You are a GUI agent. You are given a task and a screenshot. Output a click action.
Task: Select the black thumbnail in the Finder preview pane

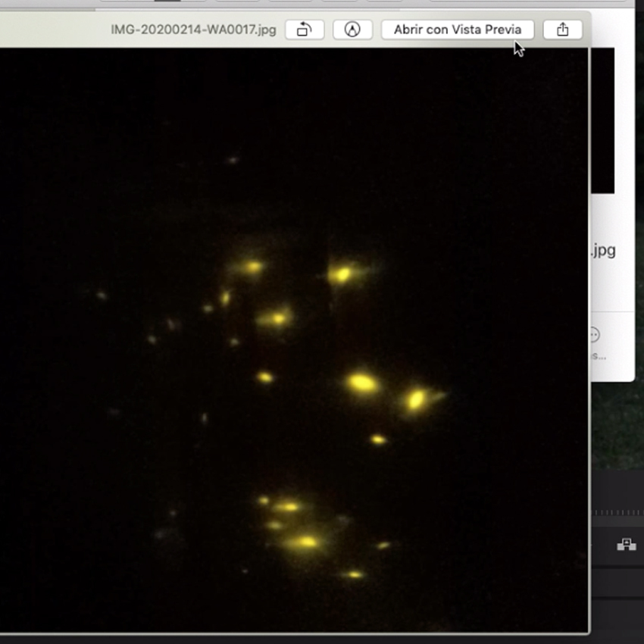pyautogui.click(x=603, y=121)
